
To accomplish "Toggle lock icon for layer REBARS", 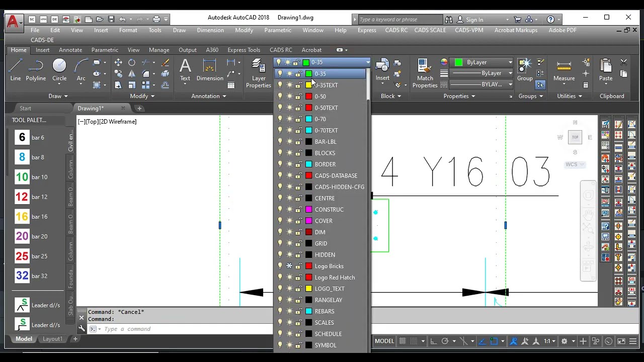I will [x=298, y=311].
